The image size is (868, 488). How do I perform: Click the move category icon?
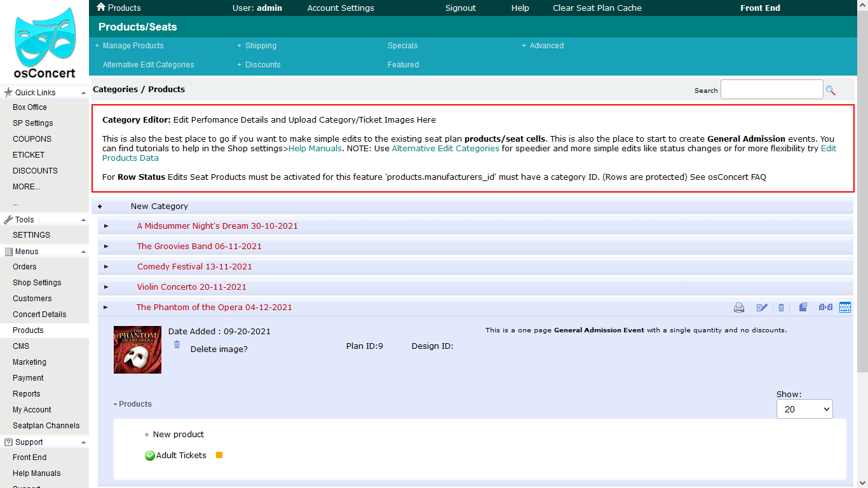coord(825,308)
